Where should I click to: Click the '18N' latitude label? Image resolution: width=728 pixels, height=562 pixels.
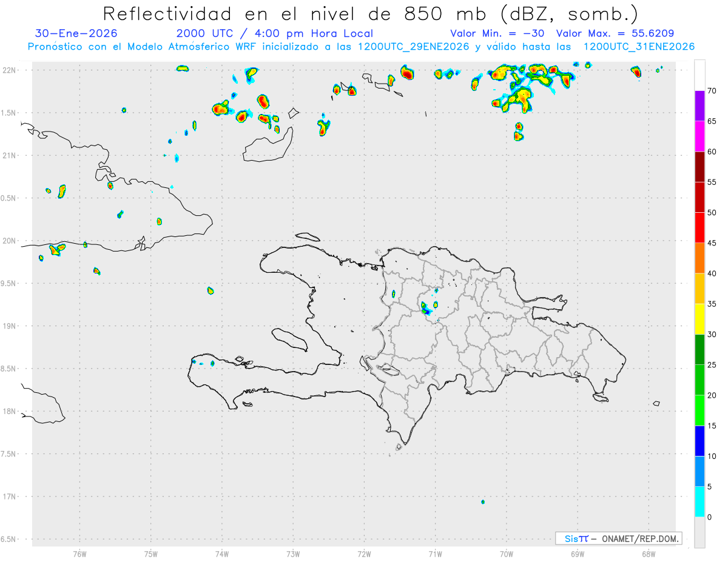click(8, 411)
